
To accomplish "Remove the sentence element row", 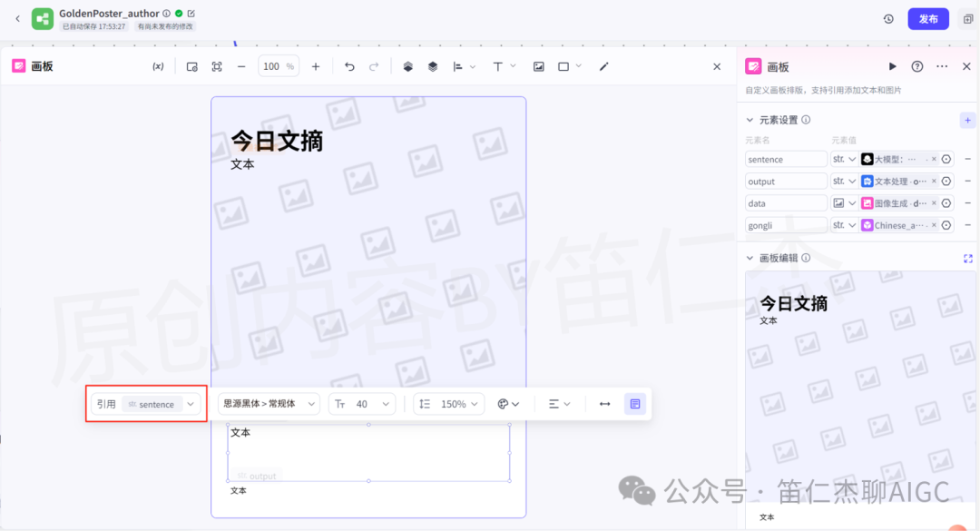I will [x=967, y=159].
